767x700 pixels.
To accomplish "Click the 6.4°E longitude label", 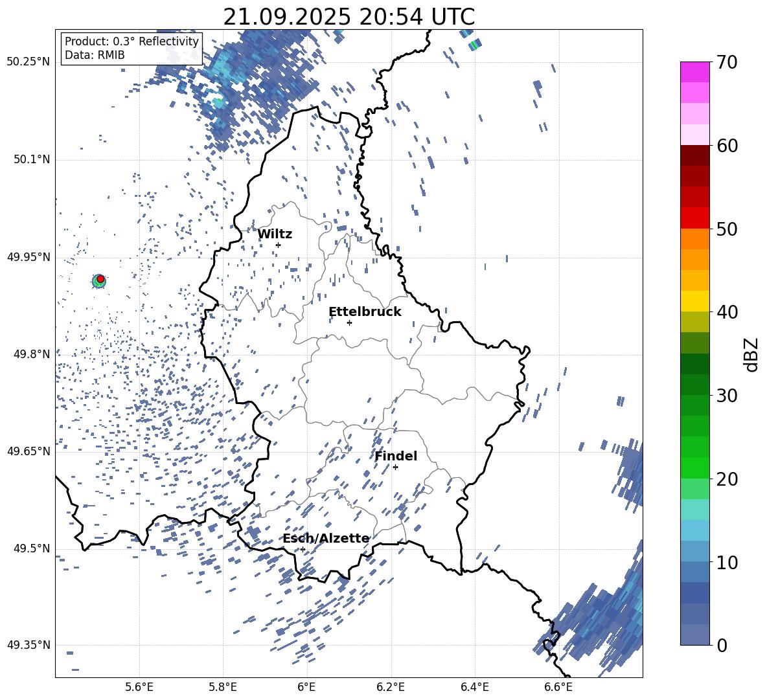I will point(474,687).
